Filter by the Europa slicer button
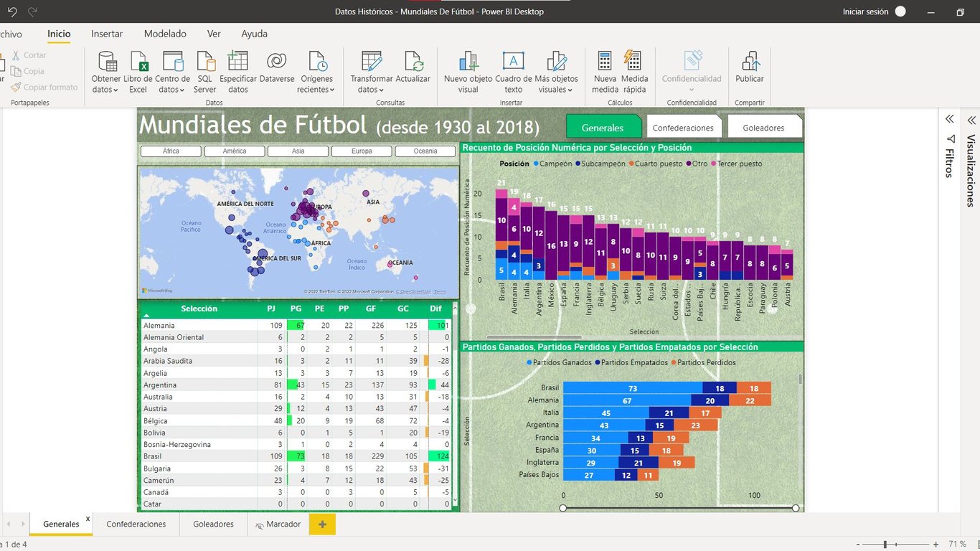This screenshot has width=980, height=551. point(362,151)
